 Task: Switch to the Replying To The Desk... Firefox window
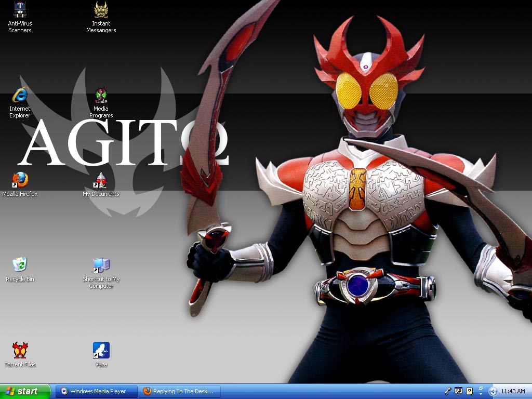(x=180, y=391)
